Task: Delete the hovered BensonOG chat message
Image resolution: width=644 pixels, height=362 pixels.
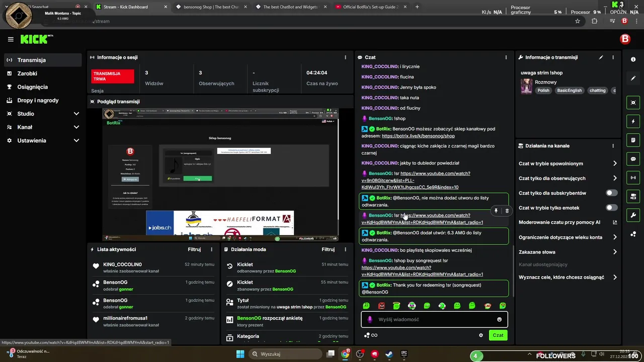Action: click(507, 211)
